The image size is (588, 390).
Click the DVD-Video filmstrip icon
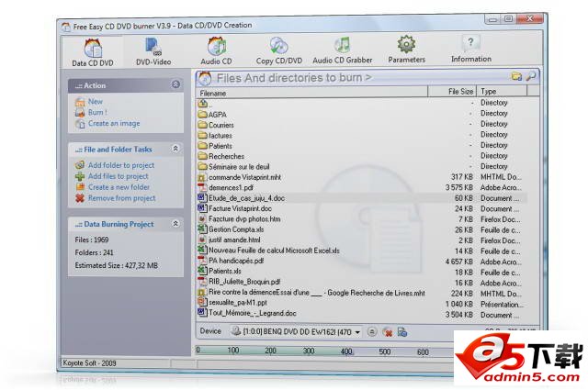tap(153, 47)
